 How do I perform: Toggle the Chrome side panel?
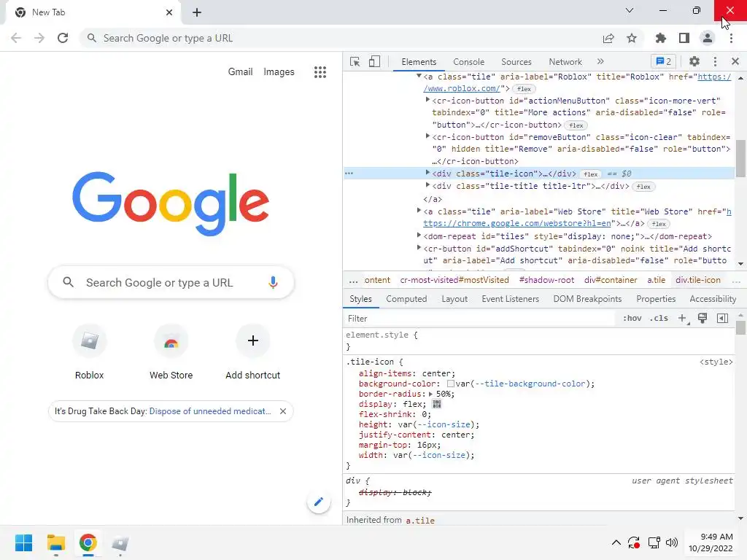684,38
